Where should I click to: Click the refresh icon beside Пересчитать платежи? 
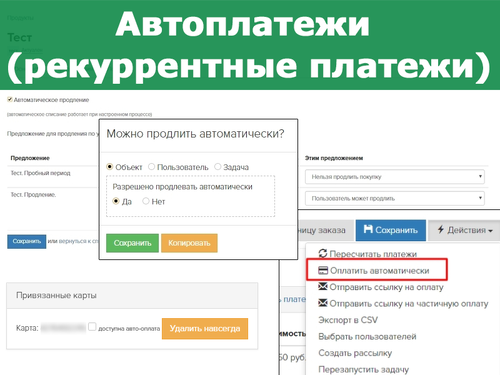(x=323, y=253)
